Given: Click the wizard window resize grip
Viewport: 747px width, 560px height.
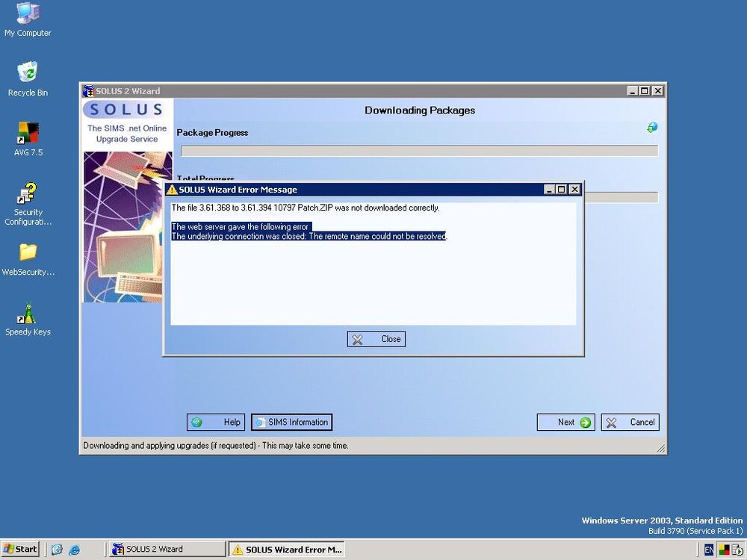Looking at the screenshot, I should click(x=661, y=448).
